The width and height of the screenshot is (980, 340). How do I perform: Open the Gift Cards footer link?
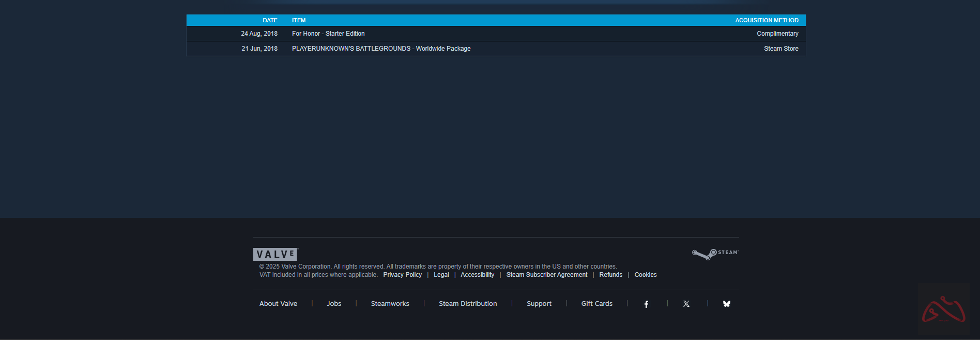point(596,304)
